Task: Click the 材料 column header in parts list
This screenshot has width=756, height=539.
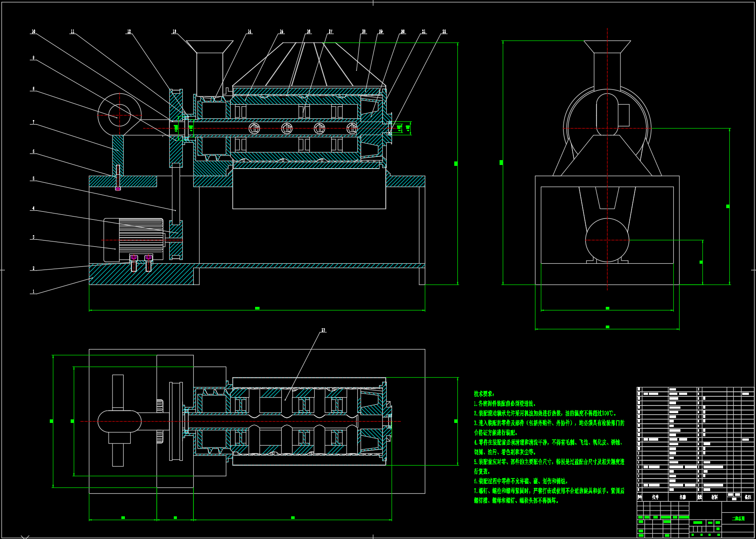Action: [x=715, y=497]
